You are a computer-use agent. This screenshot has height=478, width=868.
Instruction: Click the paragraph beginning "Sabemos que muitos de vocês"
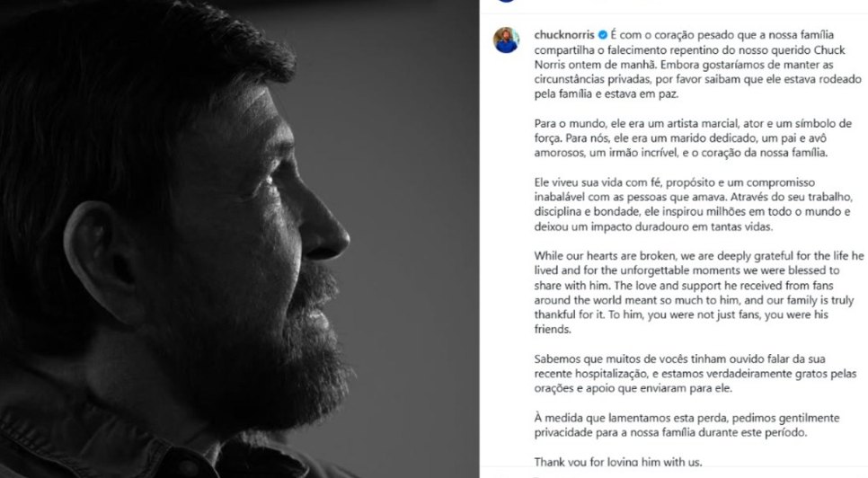[695, 374]
